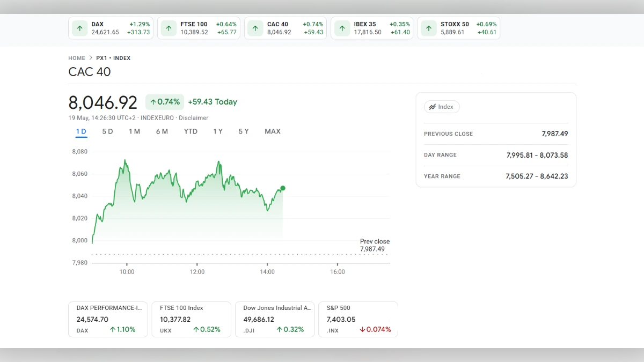644x362 pixels.
Task: Select the 1D chart range tab
Action: pos(81,131)
